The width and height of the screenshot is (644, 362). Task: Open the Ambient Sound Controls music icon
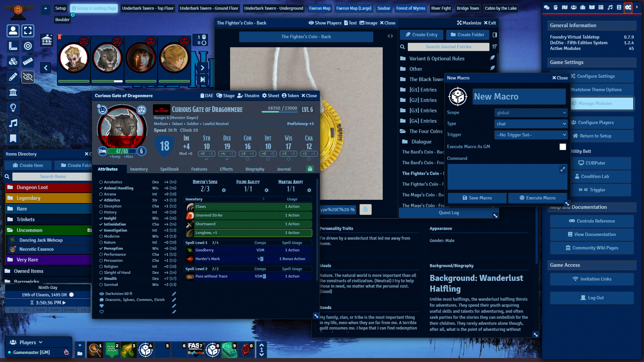[x=13, y=123]
